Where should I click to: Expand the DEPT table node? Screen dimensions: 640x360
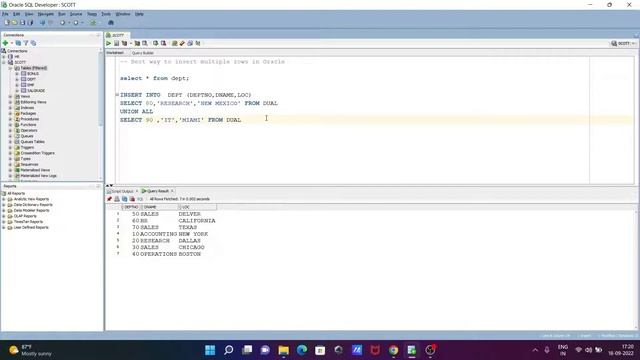(x=17, y=79)
